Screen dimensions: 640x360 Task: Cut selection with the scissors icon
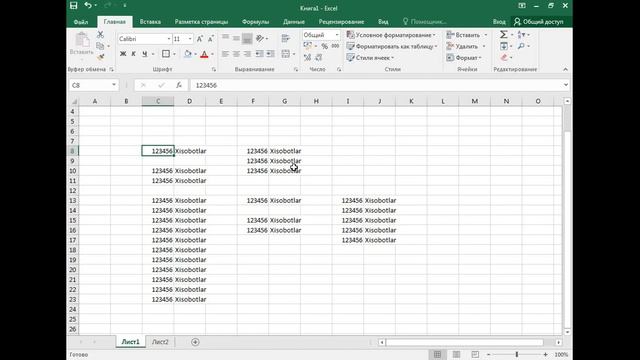[100, 35]
